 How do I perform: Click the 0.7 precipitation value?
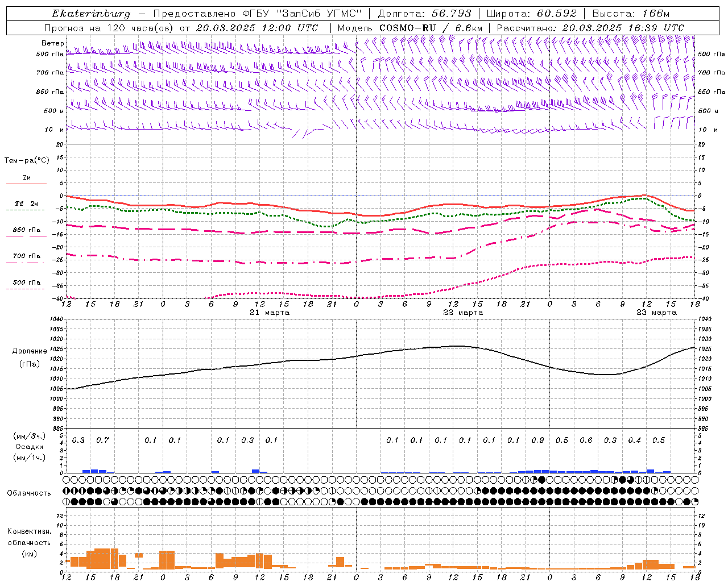(x=102, y=440)
